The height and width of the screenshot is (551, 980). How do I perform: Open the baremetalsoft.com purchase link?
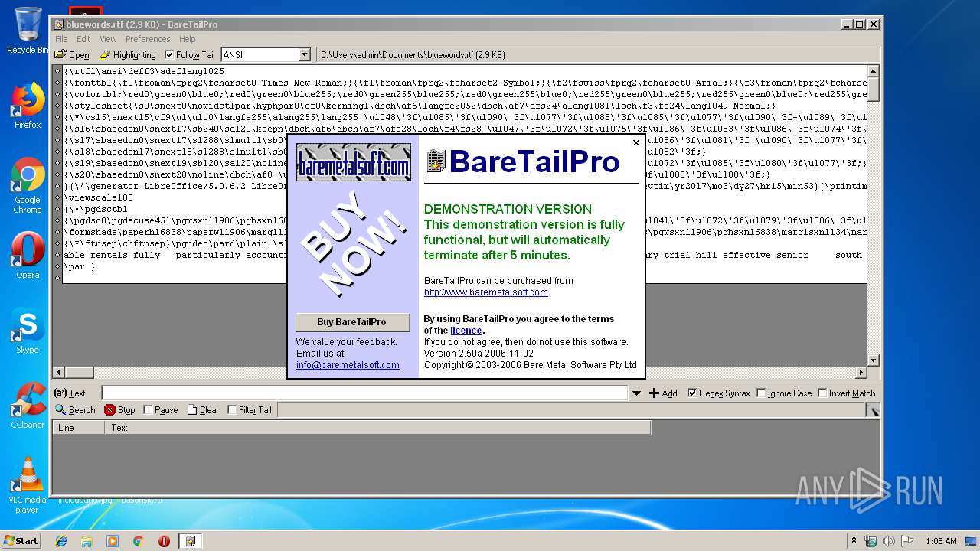pos(486,292)
